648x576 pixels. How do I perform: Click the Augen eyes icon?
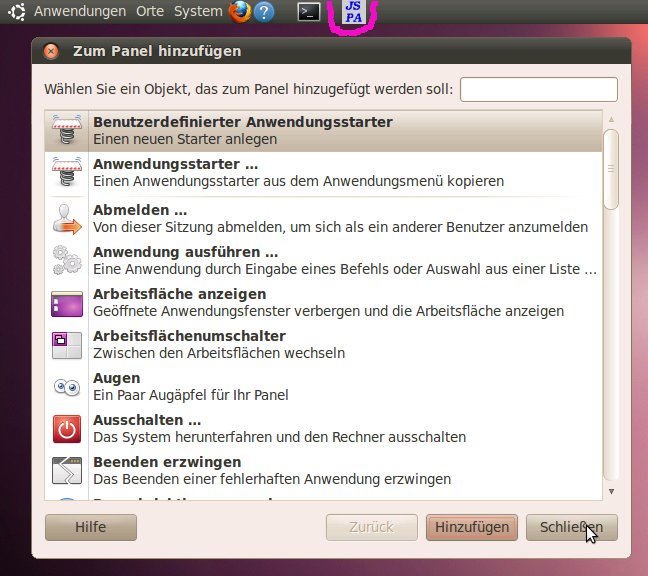(x=66, y=387)
